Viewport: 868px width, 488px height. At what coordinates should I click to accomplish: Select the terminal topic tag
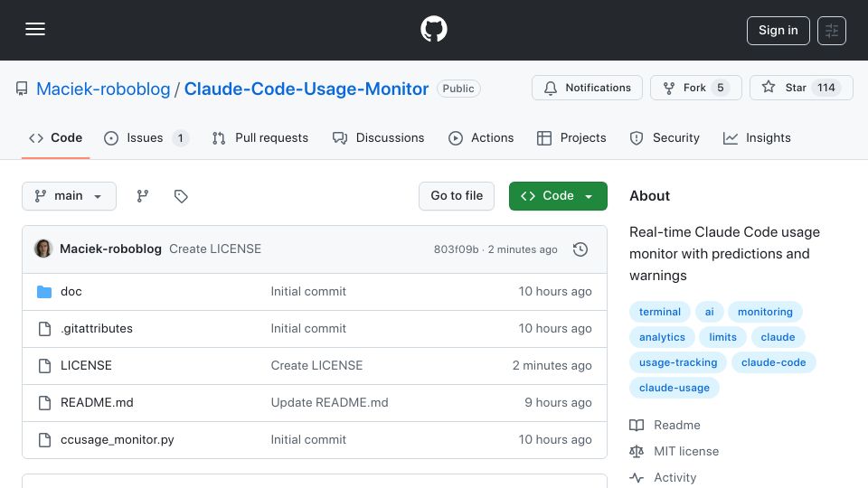click(660, 312)
